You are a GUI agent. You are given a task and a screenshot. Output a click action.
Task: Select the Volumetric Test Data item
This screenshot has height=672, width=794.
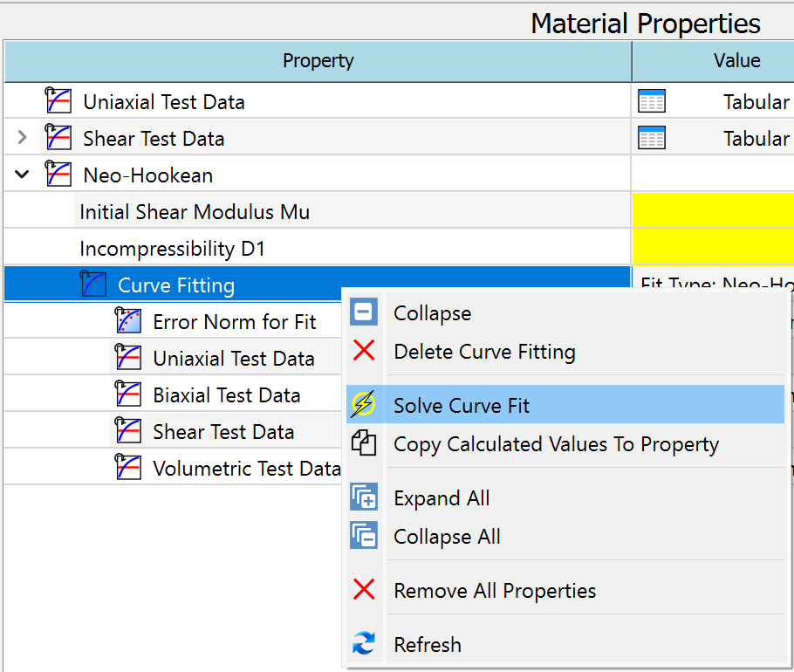tap(245, 469)
